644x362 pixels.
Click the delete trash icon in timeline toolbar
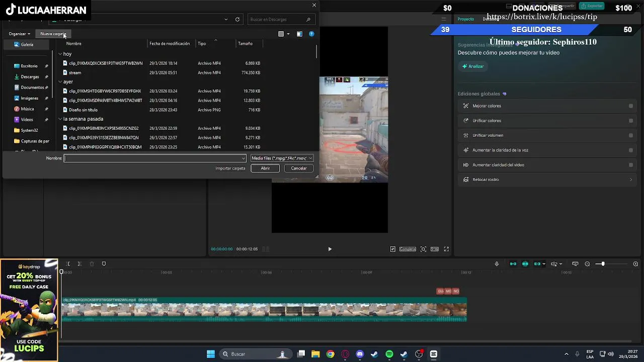click(x=92, y=264)
